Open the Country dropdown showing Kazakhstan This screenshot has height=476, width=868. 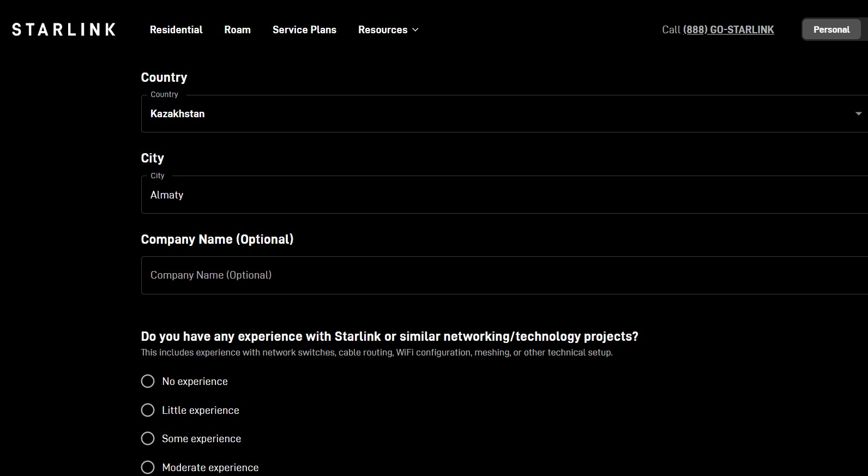tap(504, 113)
